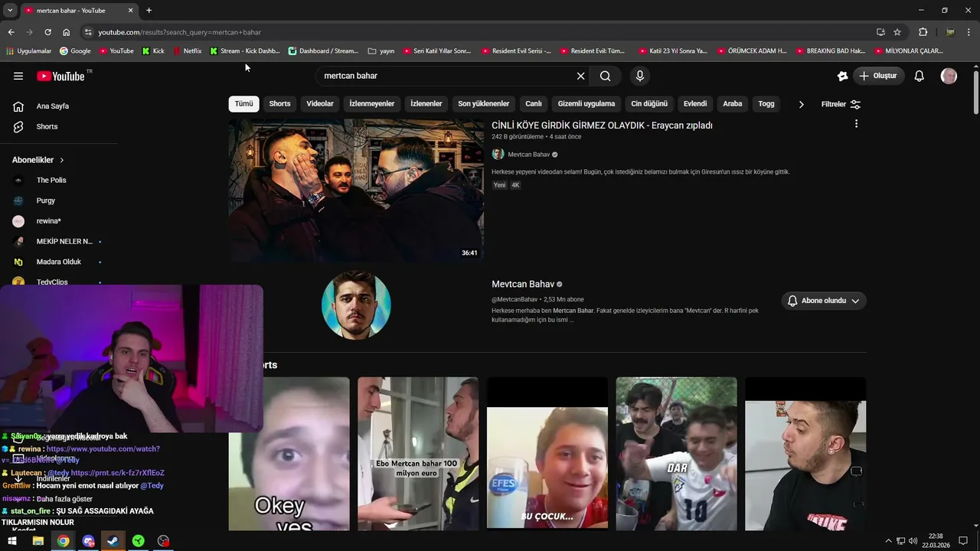Select the 'Cin düğünü' chip
The image size is (980, 551).
coord(649,103)
